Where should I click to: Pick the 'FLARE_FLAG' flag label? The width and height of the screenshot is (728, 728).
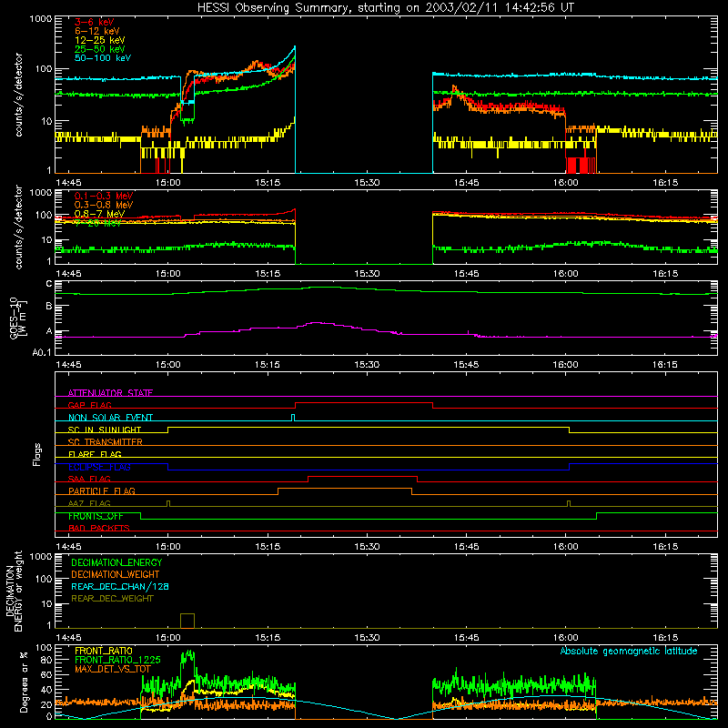coord(95,454)
